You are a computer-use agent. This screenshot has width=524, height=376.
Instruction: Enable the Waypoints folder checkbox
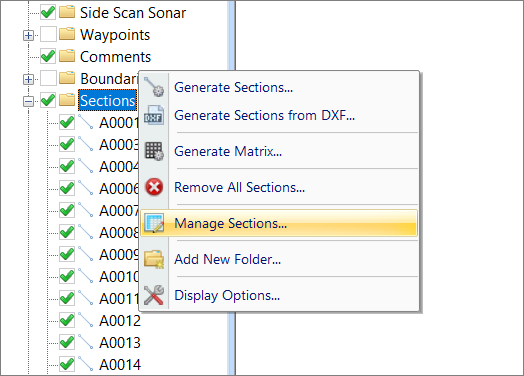click(48, 35)
